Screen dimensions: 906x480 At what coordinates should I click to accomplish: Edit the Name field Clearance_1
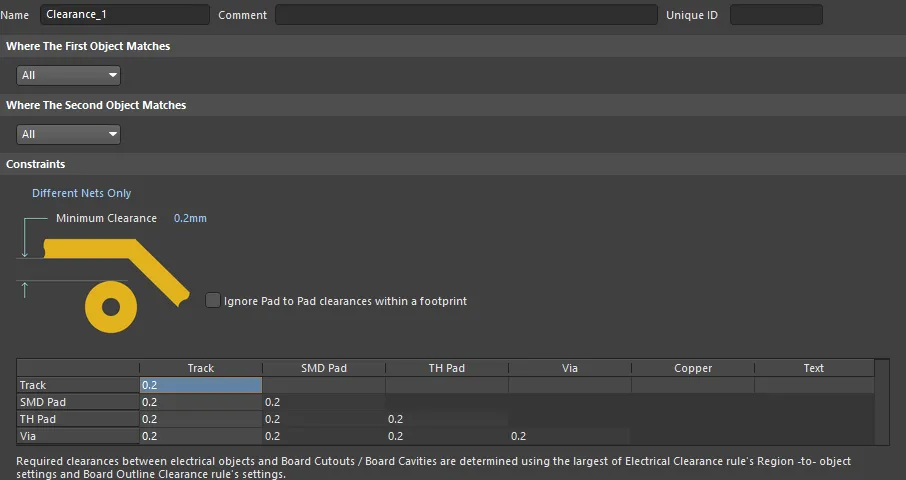[x=125, y=14]
